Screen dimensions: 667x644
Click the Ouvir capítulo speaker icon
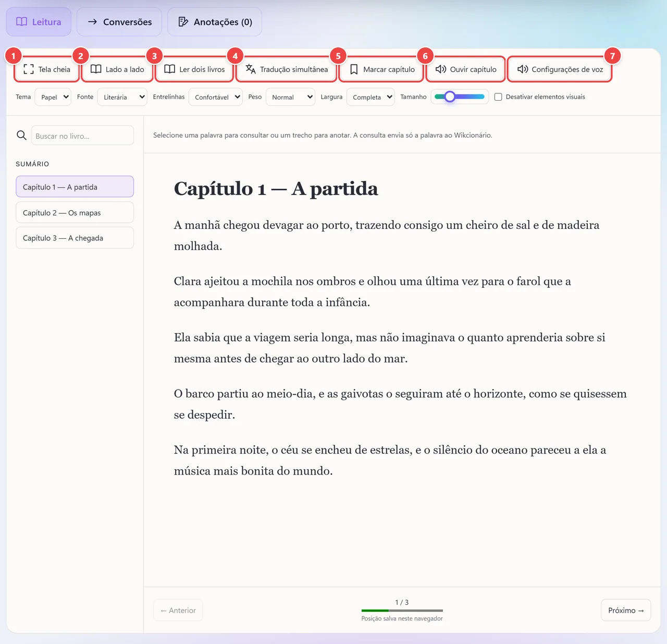click(441, 69)
